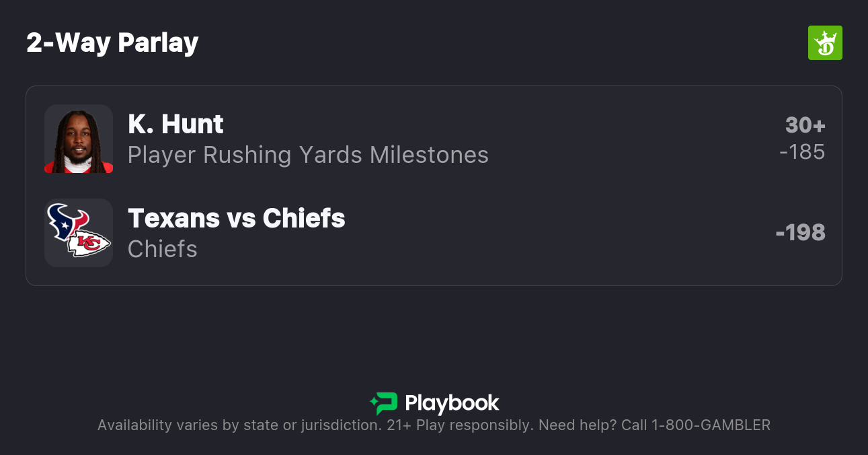Click the word Texans in matchup title
Screen dimensions: 868x455
pos(173,218)
